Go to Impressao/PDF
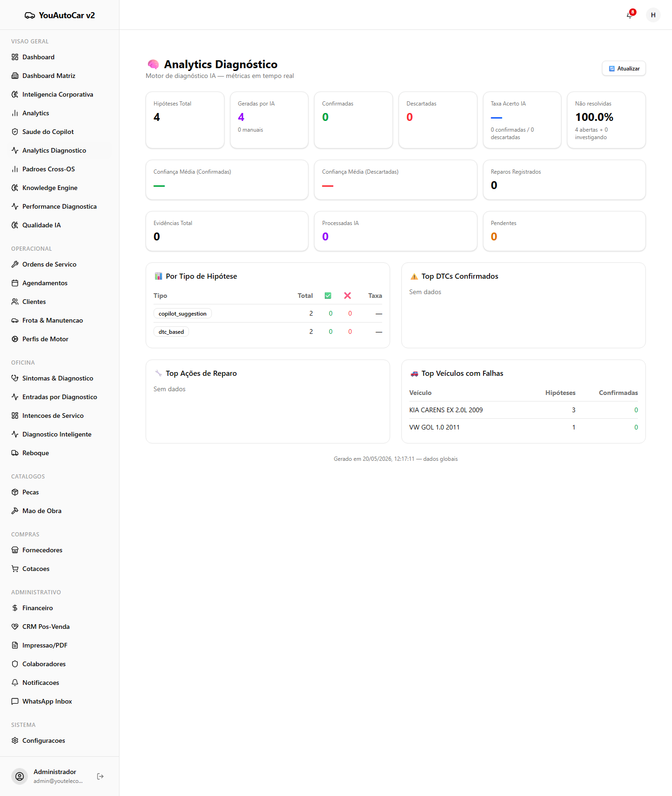The image size is (672, 796). [59, 645]
